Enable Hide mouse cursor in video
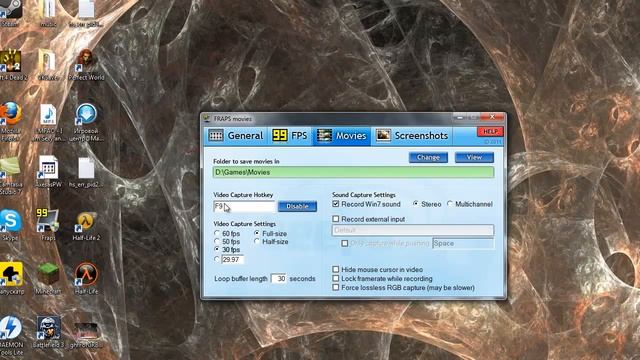Screen dimensions: 640x360 point(336,269)
